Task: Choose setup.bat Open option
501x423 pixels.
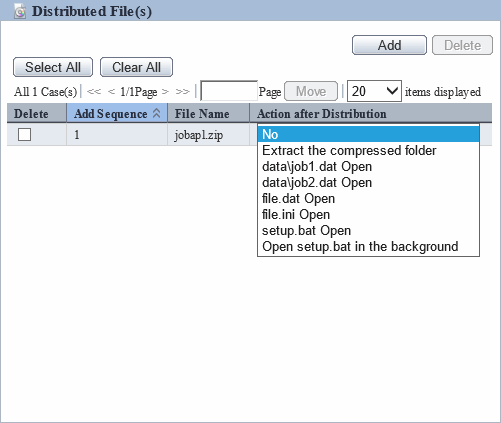Action: click(x=368, y=231)
